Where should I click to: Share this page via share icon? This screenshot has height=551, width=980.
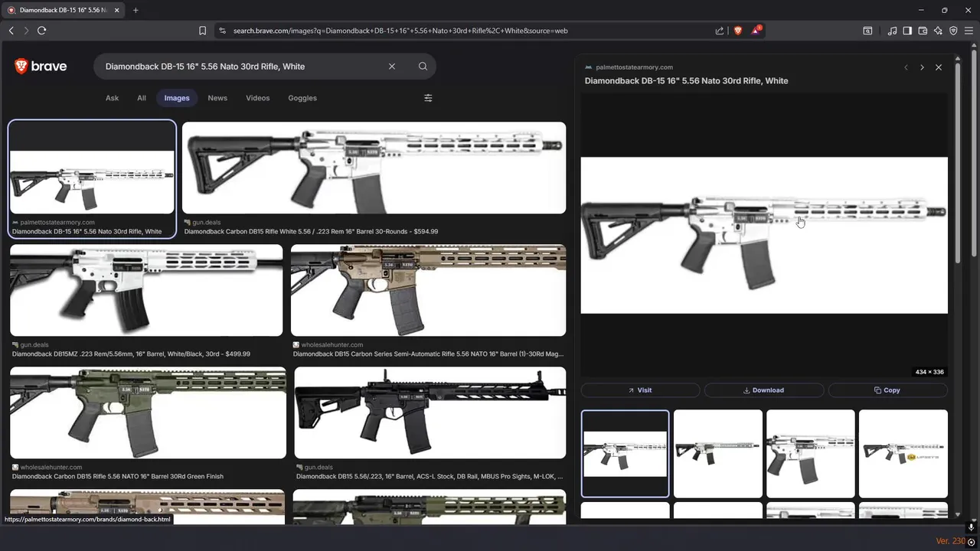pyautogui.click(x=720, y=31)
